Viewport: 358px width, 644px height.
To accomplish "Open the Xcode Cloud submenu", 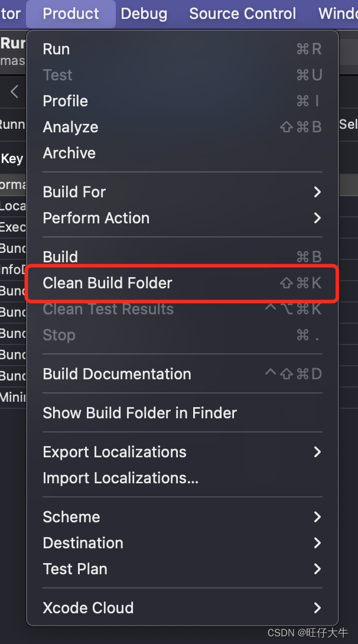I will (88, 608).
